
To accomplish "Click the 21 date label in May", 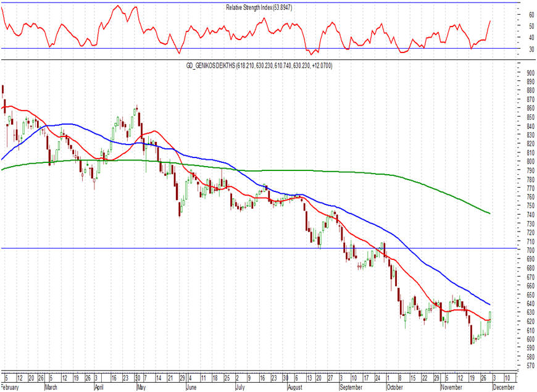I will click(170, 378).
